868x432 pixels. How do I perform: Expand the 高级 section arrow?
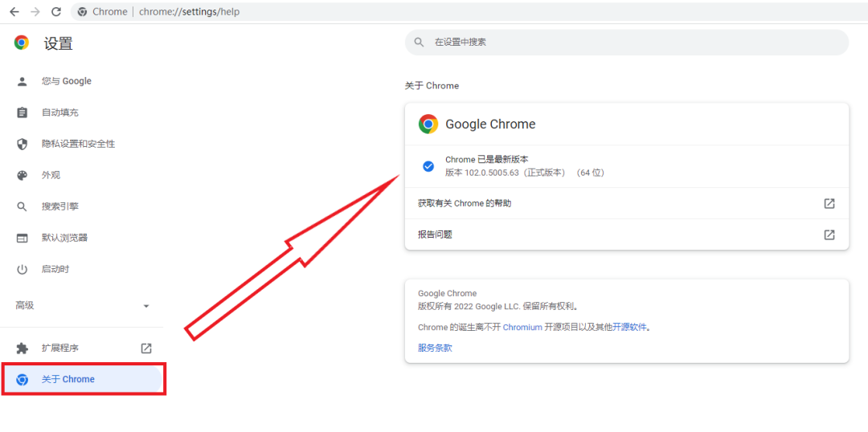pos(146,306)
